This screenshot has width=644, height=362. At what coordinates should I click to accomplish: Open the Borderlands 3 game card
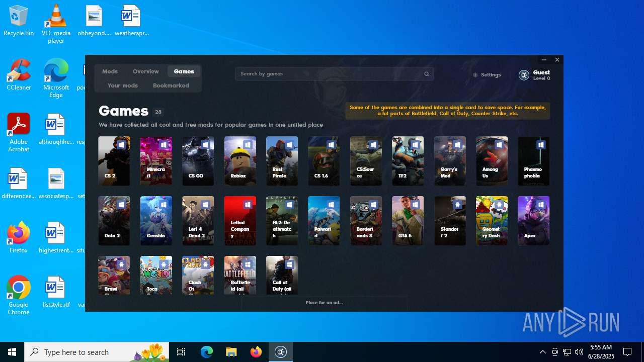click(366, 221)
